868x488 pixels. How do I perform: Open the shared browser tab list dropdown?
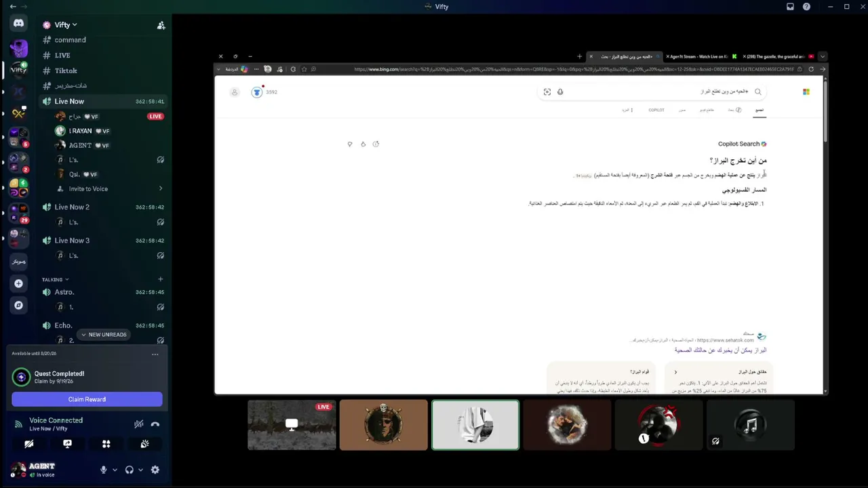point(823,57)
